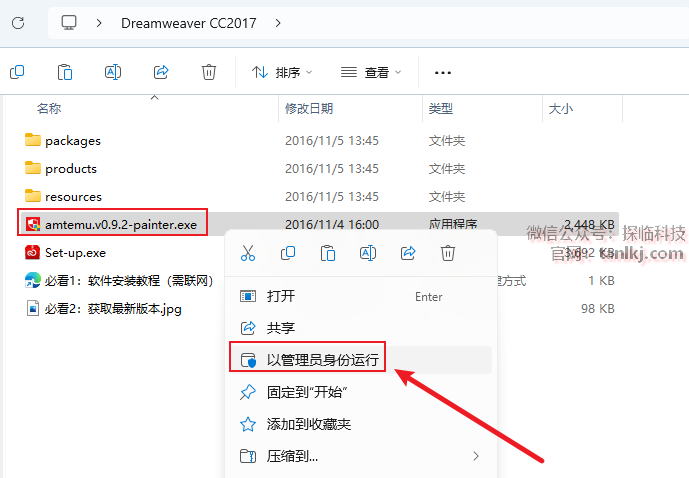Select the 必看2 获取最新版本.jpg file
This screenshot has width=689, height=478.
113,309
